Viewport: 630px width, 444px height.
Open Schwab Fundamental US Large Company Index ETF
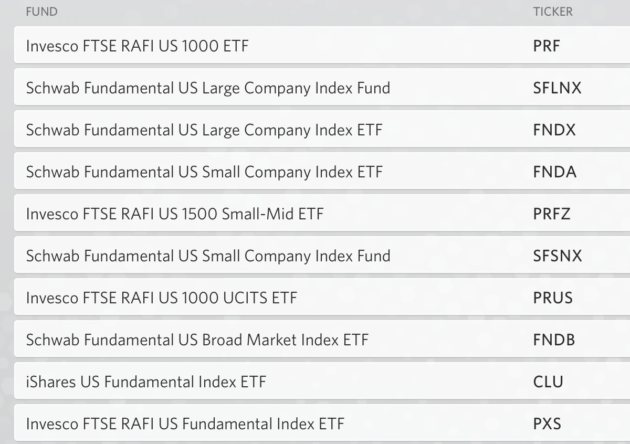(322, 129)
